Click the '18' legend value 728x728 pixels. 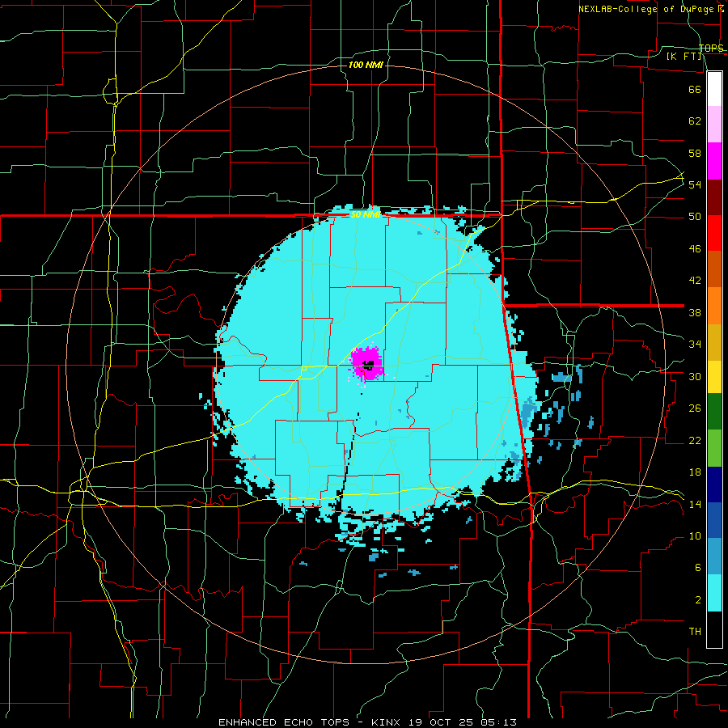click(x=695, y=472)
